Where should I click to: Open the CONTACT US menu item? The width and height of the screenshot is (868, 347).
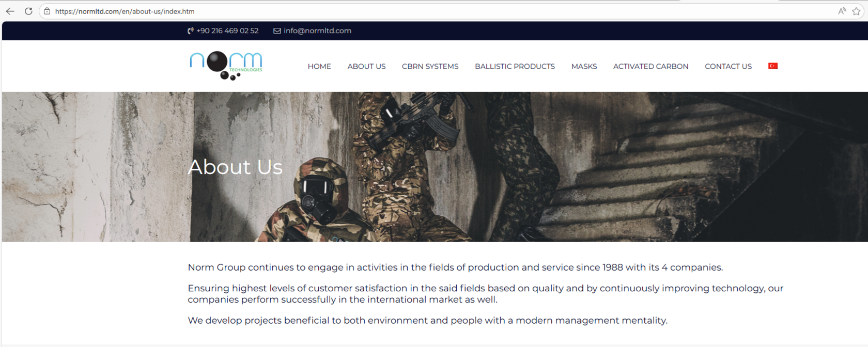[728, 67]
